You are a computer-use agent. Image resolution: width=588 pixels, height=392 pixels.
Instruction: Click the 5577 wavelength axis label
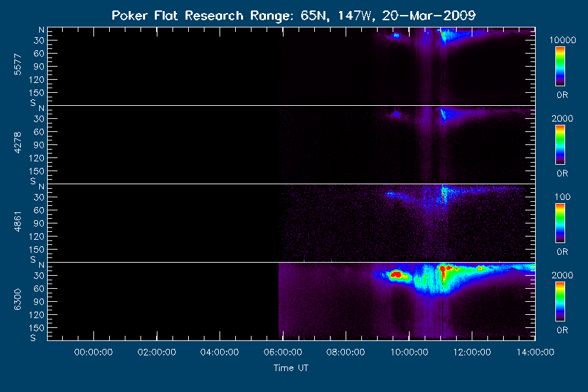tap(18, 65)
